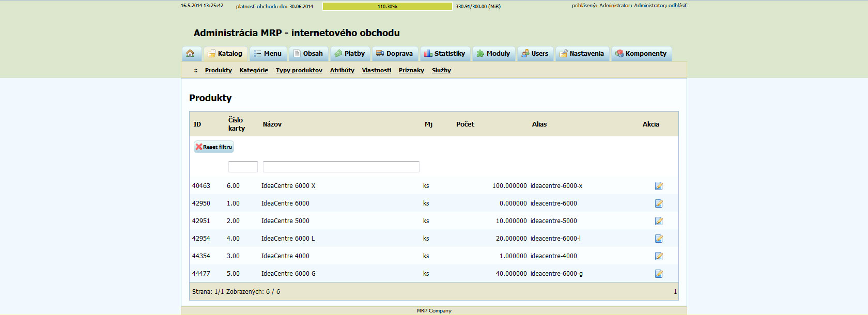Click product name IdeaCentre 4000
This screenshot has height=315, width=868.
pos(286,256)
